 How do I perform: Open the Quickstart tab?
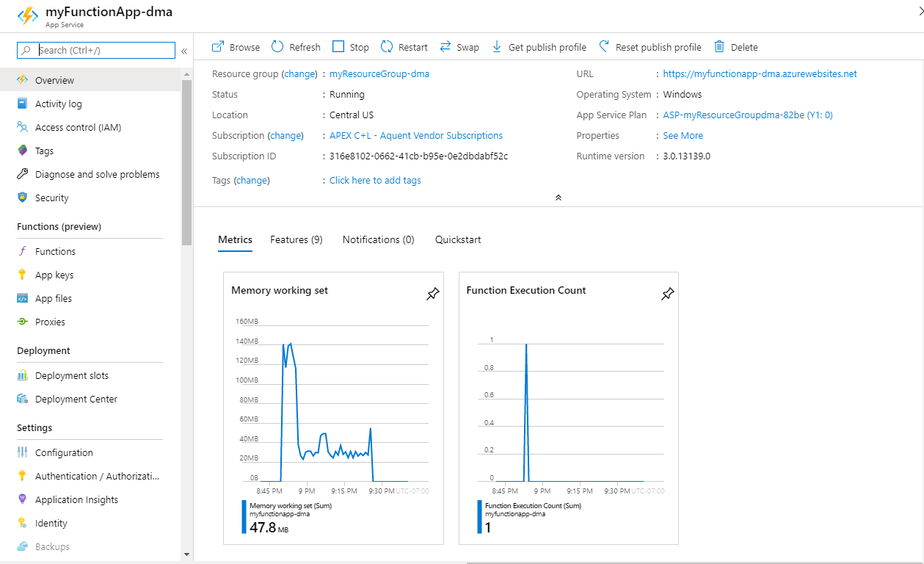pyautogui.click(x=458, y=240)
